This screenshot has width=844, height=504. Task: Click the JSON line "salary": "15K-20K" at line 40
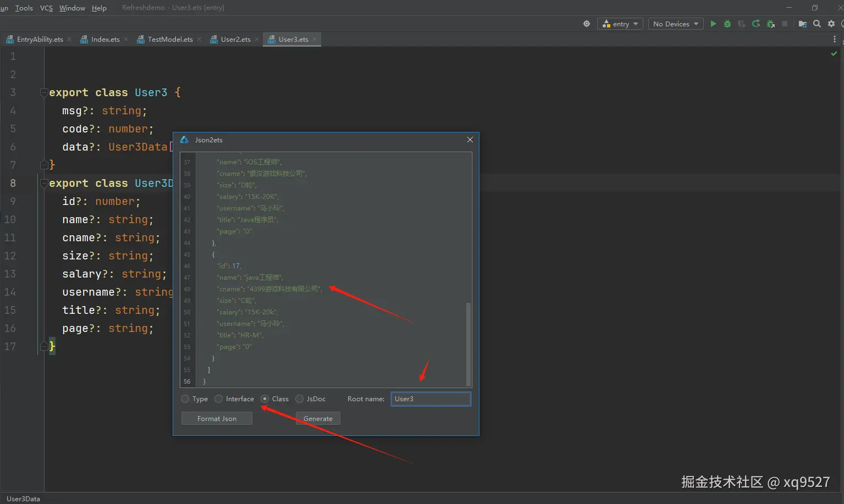[248, 197]
